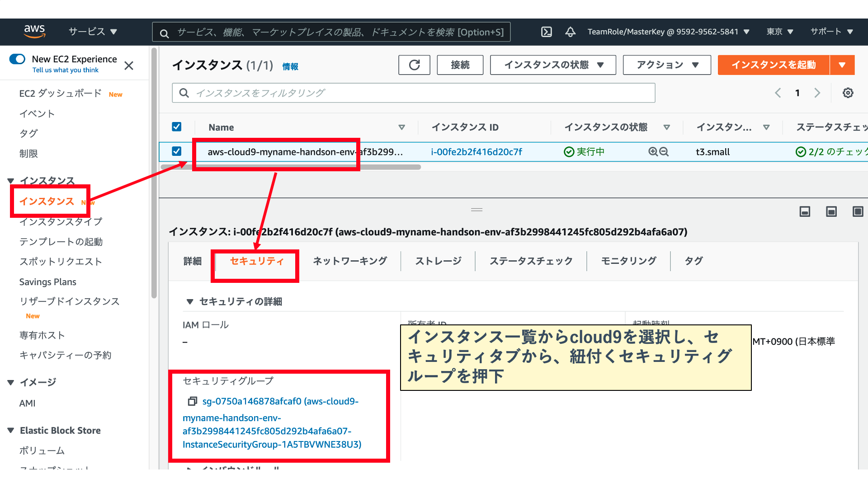
Task: Switch to the モニタリング tab
Action: coord(629,261)
